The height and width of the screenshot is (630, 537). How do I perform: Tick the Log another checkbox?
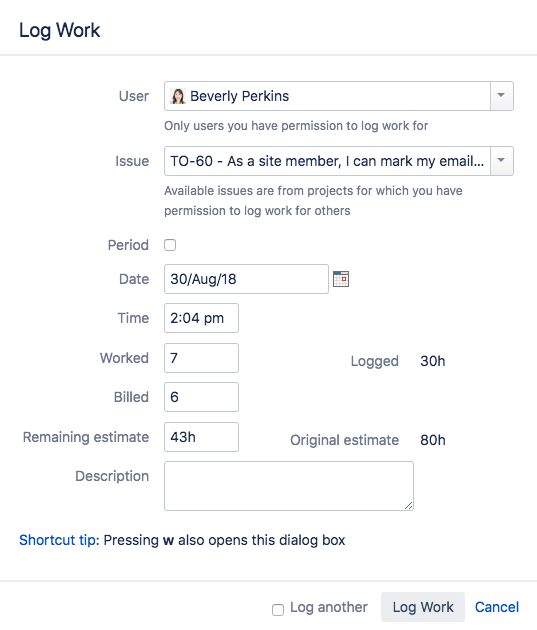click(x=278, y=610)
